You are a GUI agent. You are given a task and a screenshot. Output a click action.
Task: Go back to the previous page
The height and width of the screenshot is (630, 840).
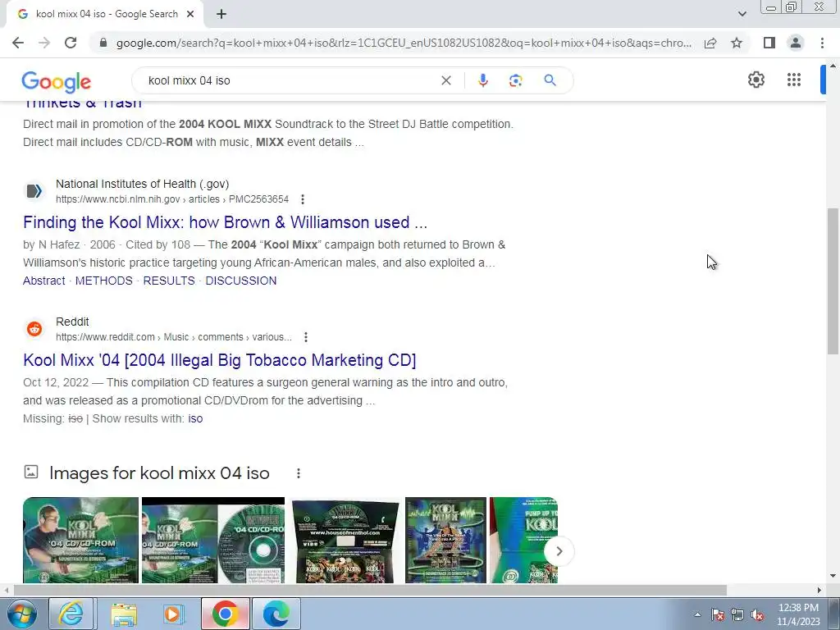pyautogui.click(x=18, y=43)
